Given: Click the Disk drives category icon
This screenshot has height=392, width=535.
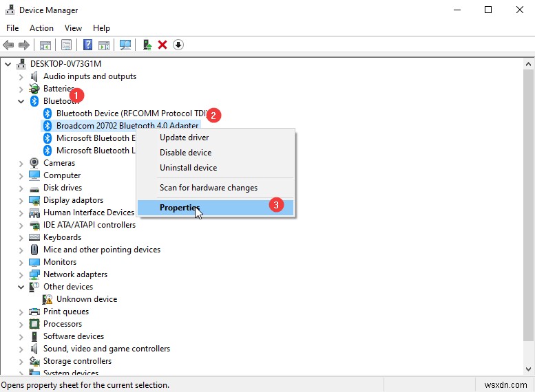Looking at the screenshot, I should coord(34,188).
